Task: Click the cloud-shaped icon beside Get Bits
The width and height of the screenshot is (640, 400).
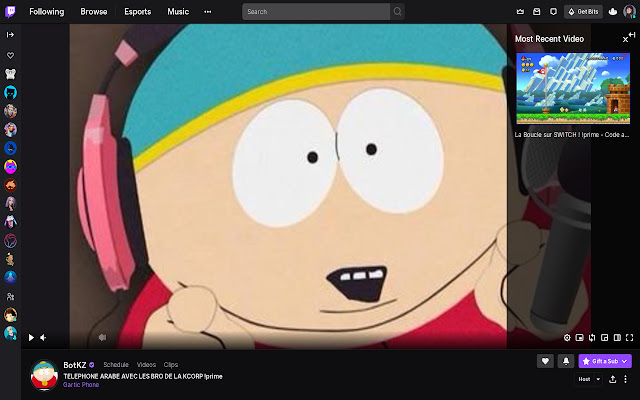Action: coord(613,12)
